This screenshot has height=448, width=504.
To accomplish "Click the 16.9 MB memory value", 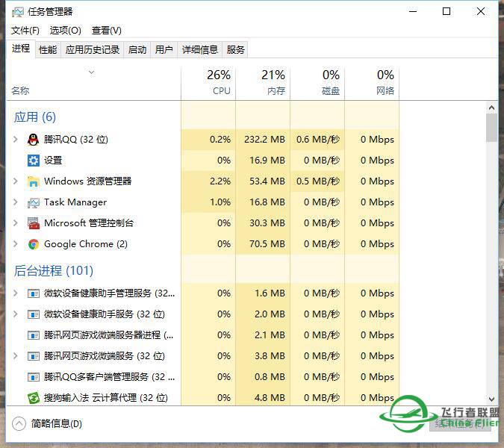I will (x=267, y=161).
